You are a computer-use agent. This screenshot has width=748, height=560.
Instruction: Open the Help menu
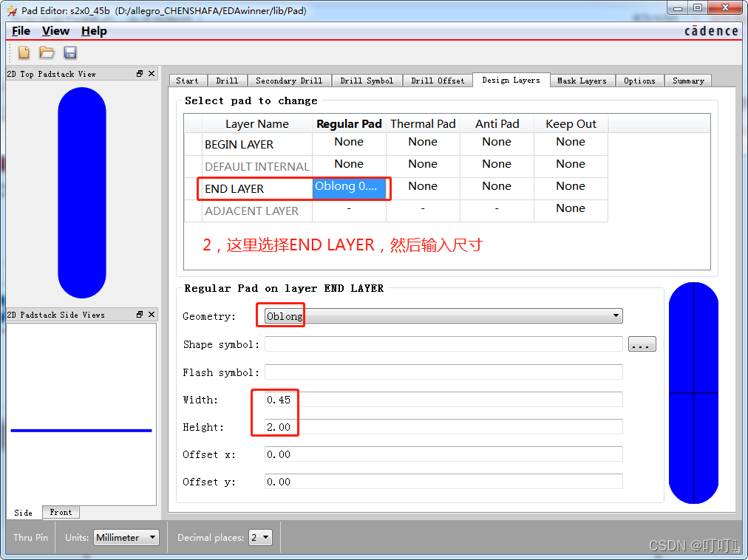[x=94, y=31]
